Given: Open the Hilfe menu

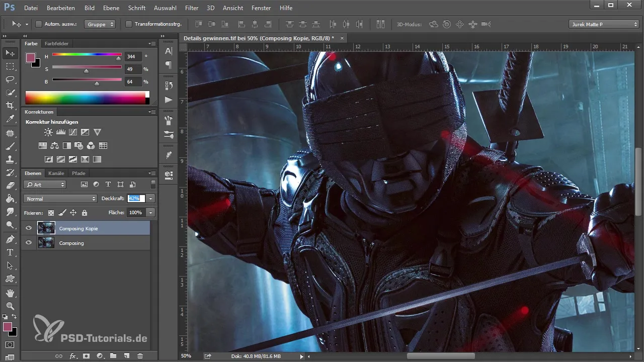Looking at the screenshot, I should (286, 8).
